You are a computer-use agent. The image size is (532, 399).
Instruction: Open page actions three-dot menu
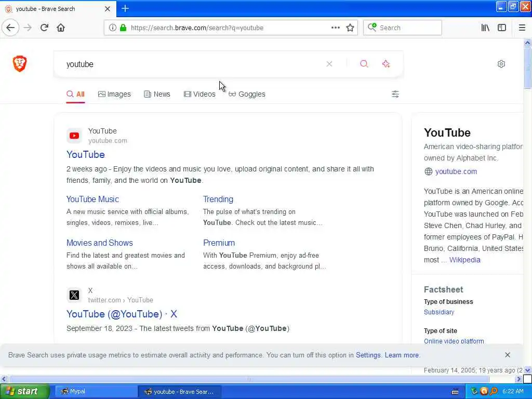coord(335,28)
